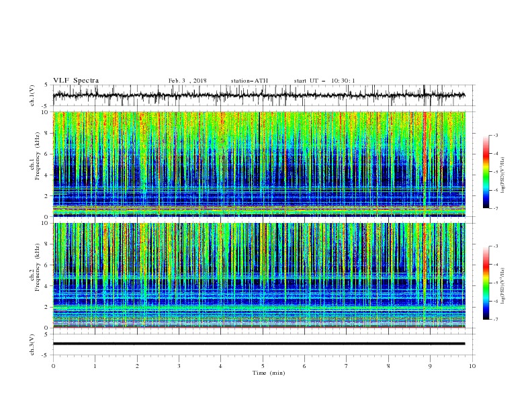Click the "4" minute tick label
The width and height of the screenshot is (532, 411).
(221, 366)
